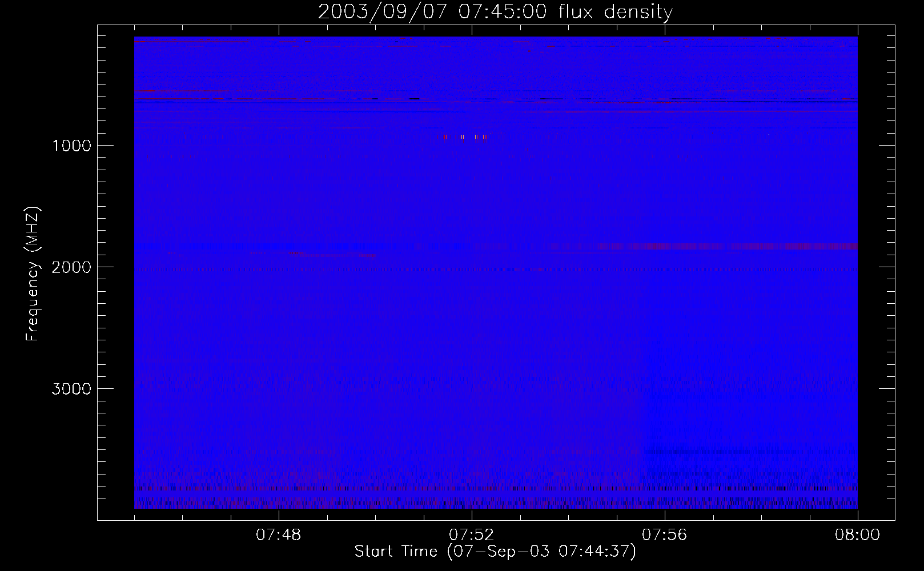
Task: Click the '1000' frequency axis label
Action: click(71, 145)
